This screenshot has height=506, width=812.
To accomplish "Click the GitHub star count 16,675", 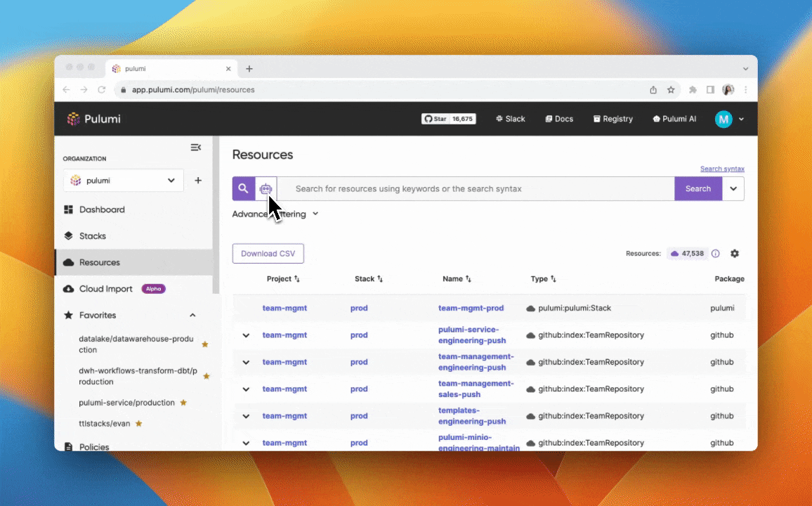I will [462, 119].
